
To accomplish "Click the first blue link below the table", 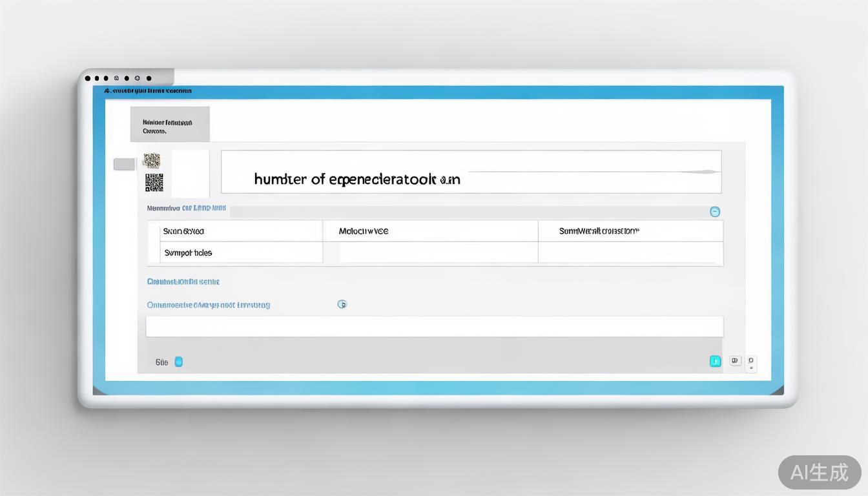I will pos(183,282).
